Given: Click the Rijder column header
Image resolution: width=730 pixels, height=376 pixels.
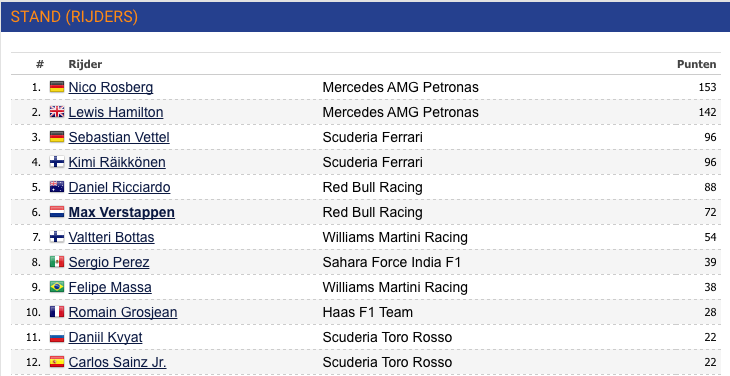Looking at the screenshot, I should (x=85, y=64).
